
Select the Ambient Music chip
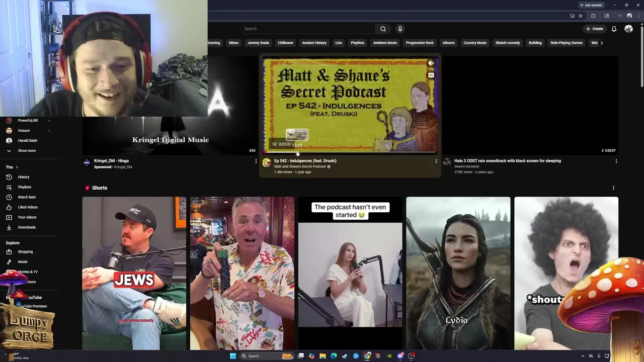pos(385,43)
